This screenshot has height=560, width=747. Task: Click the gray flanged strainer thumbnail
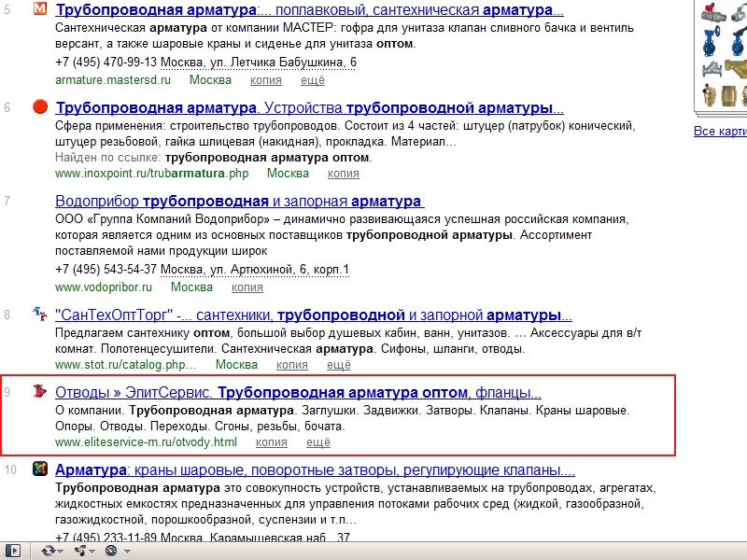coord(712,69)
